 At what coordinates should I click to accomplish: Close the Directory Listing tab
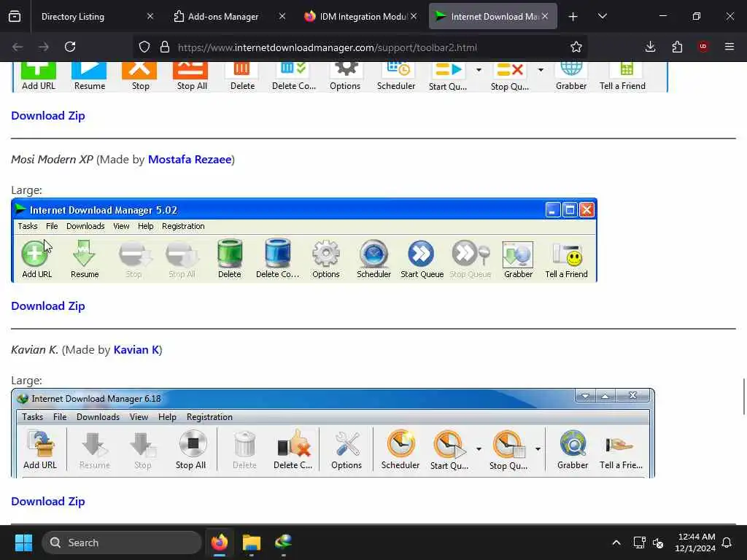[150, 16]
